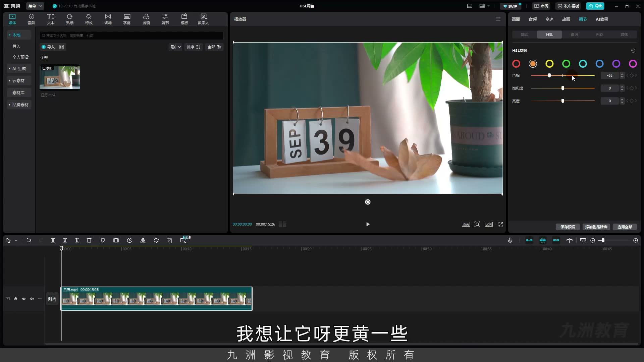
Task: Select the green HSL color circle
Action: pyautogui.click(x=566, y=64)
